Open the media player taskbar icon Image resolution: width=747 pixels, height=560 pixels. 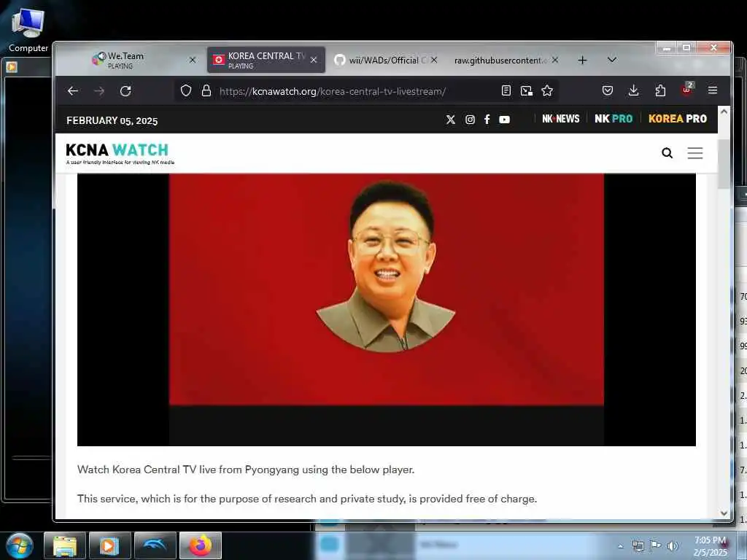109,545
